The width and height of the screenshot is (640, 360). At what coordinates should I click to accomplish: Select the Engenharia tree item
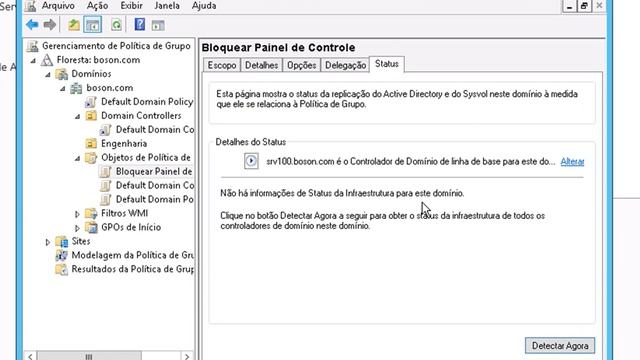[124, 144]
